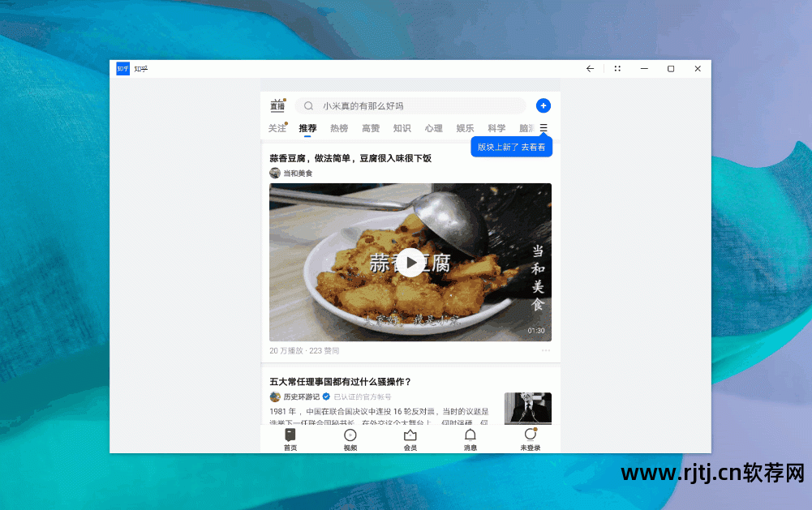Open post title 蒜香豆腐，做法简单

point(350,158)
